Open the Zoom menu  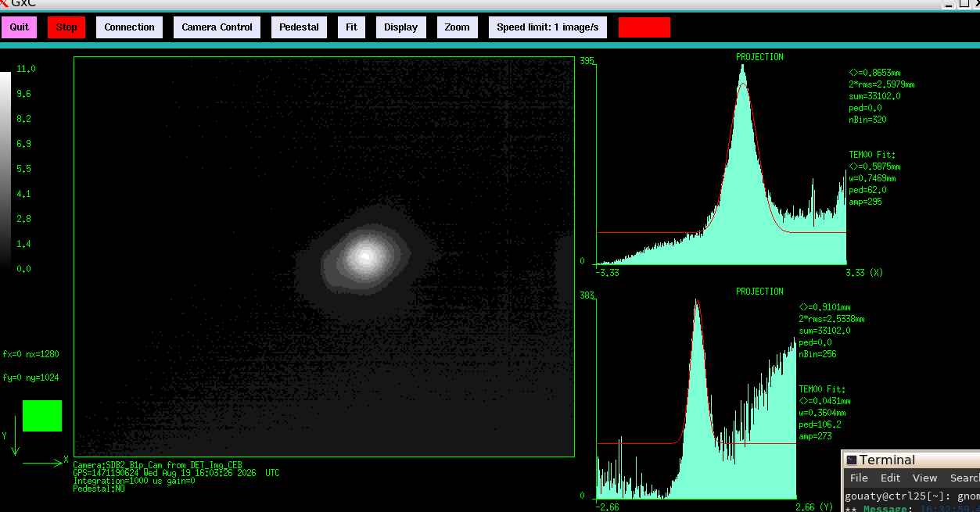458,27
